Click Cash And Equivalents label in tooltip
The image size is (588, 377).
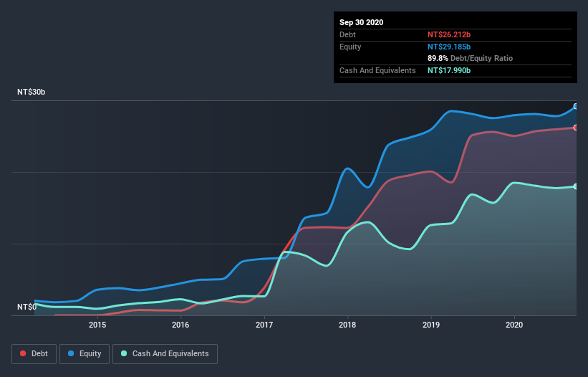tap(377, 70)
